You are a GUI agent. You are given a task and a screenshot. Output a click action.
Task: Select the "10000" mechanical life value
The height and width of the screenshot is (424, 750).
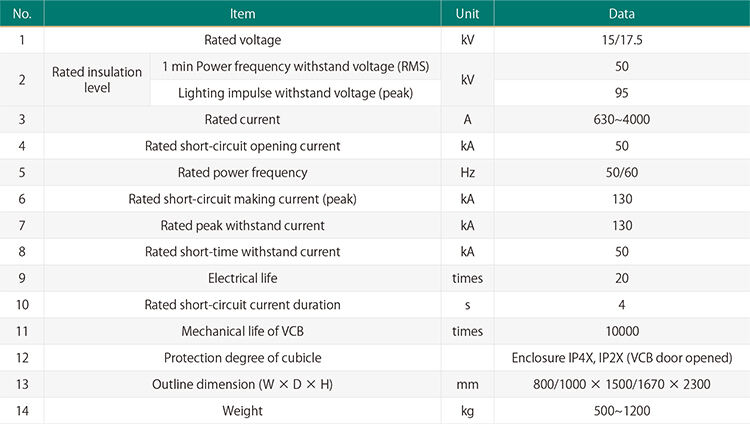(621, 331)
